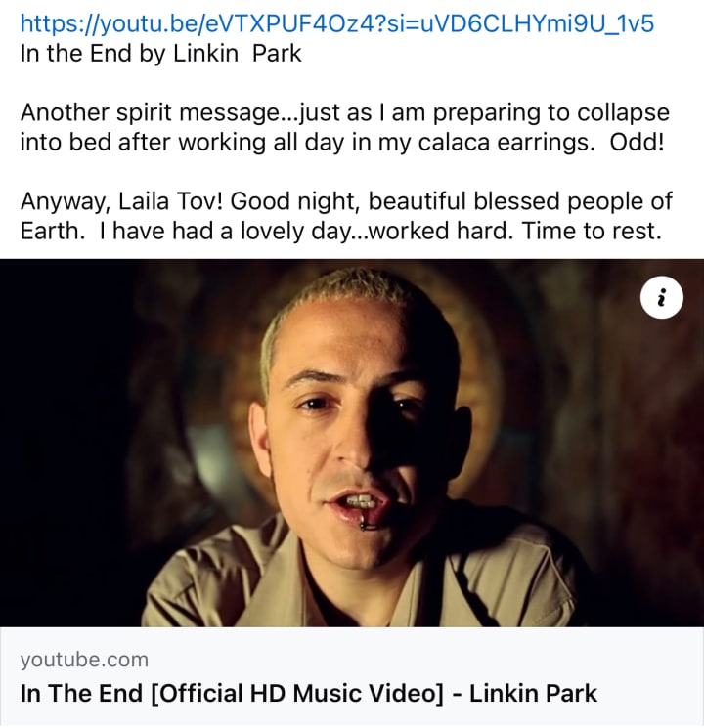Click 'preparing to collapse' text in post
Screen dimensions: 704x728
tap(551, 113)
